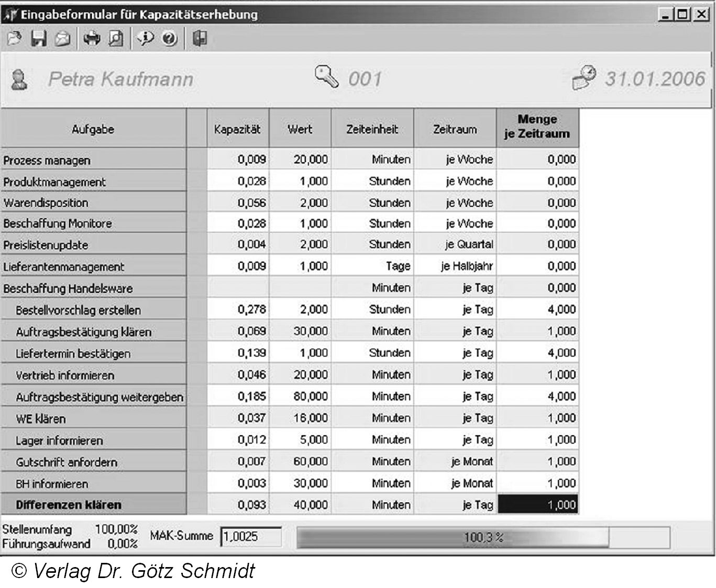Screen dimensions: 716x588
Task: Click the Zeitraum cell for Preislistenupdate
Action: 455,245
